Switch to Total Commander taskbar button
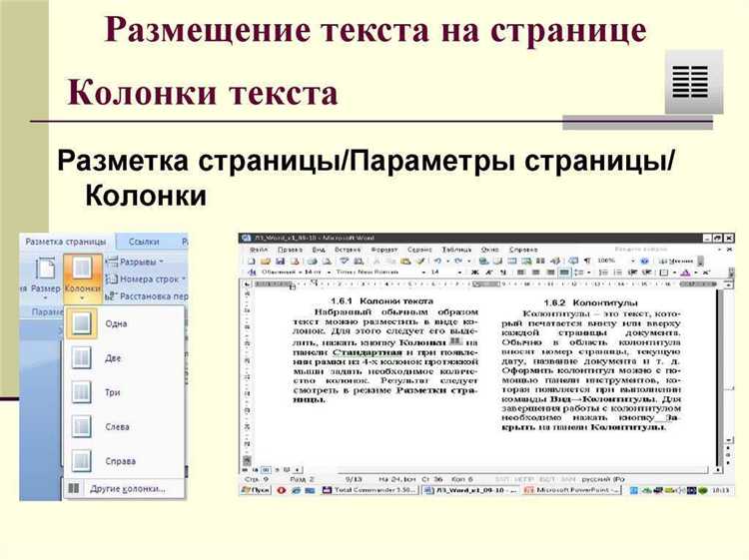Image resolution: width=749 pixels, height=560 pixels. 371,490
